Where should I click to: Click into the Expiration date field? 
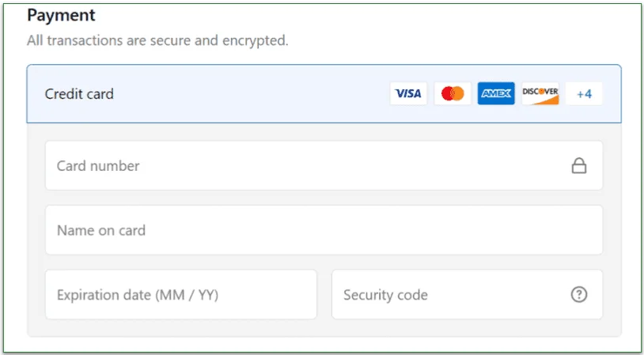(180, 295)
